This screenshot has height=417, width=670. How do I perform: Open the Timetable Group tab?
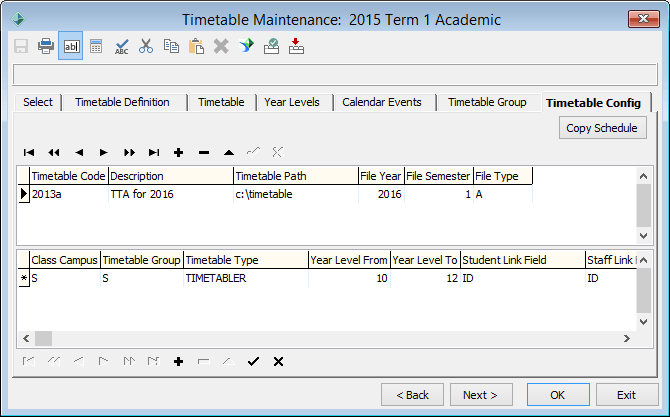point(487,103)
